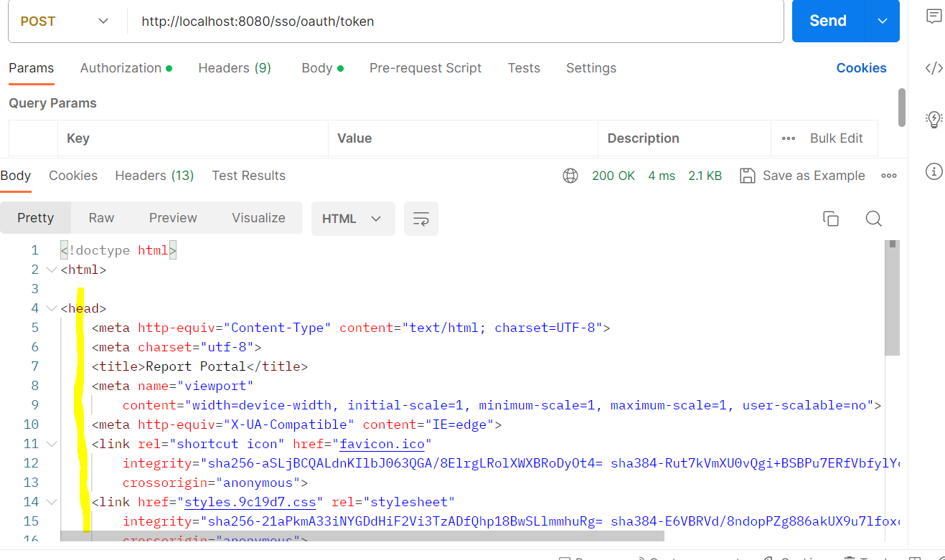Click the globe network information icon
945x560 pixels.
point(570,175)
